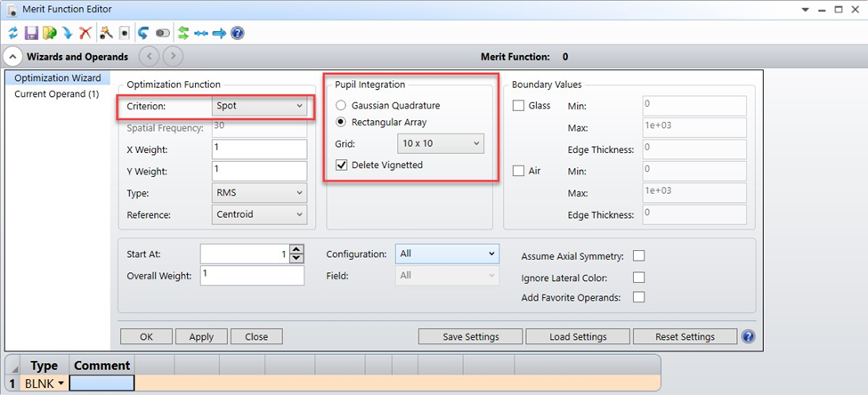Click the Save Settings button
Viewport: 868px width, 395px height.
(x=470, y=337)
